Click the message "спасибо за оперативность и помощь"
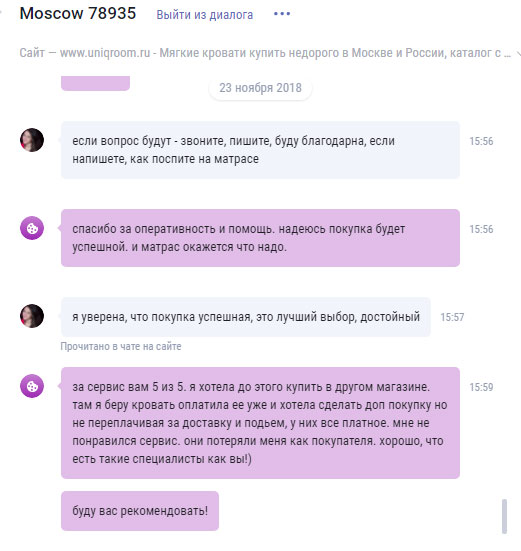521x551 pixels. (x=260, y=238)
